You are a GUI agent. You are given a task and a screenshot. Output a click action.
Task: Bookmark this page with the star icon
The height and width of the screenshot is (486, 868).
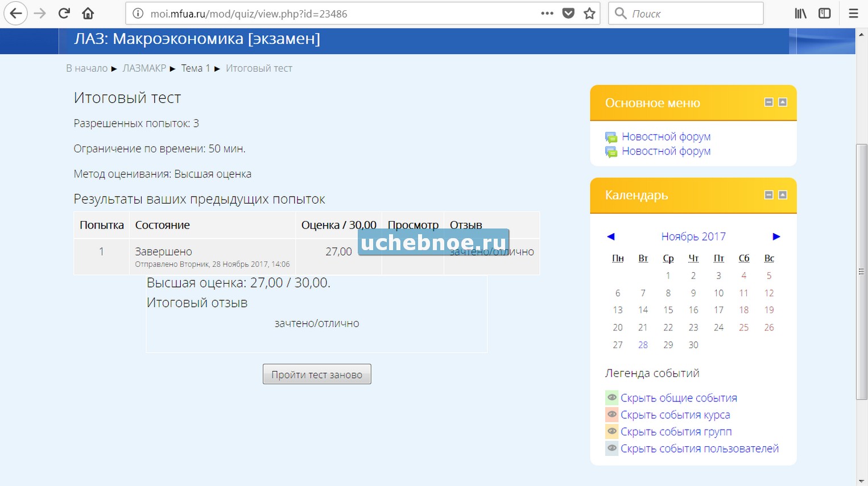[590, 14]
